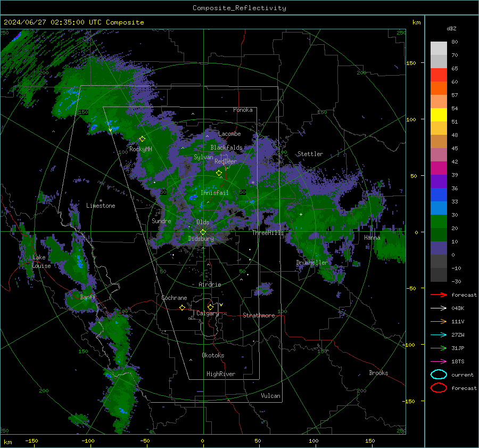Click the asterisk marker above Limestone

(x=101, y=201)
